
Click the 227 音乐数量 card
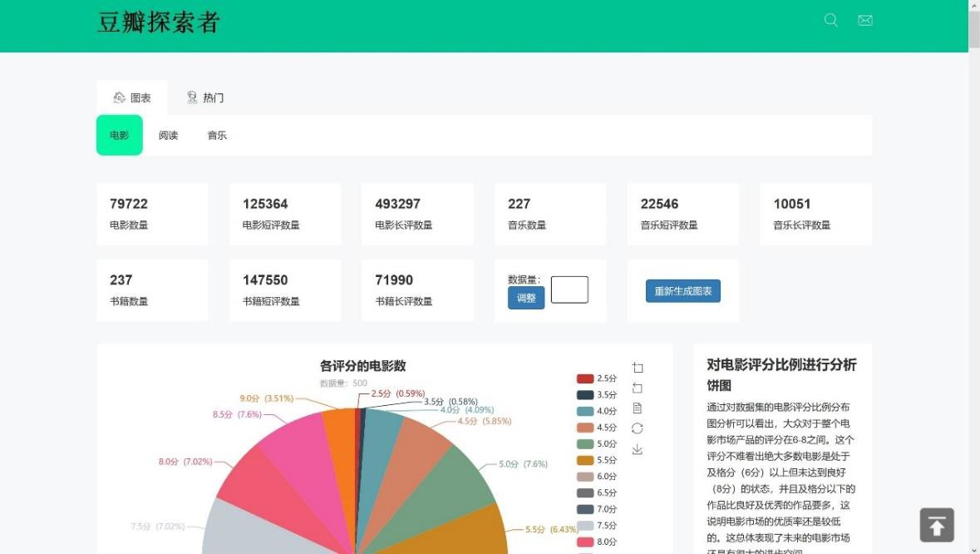[x=550, y=214]
